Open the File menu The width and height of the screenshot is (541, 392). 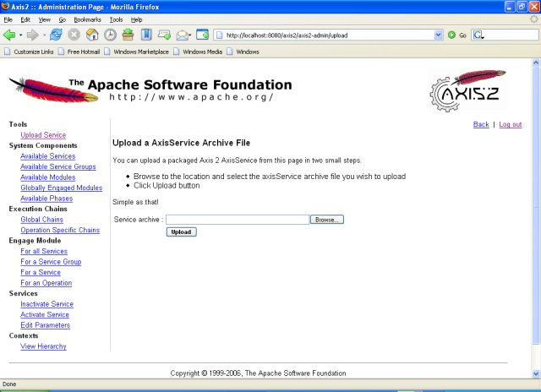click(8, 19)
